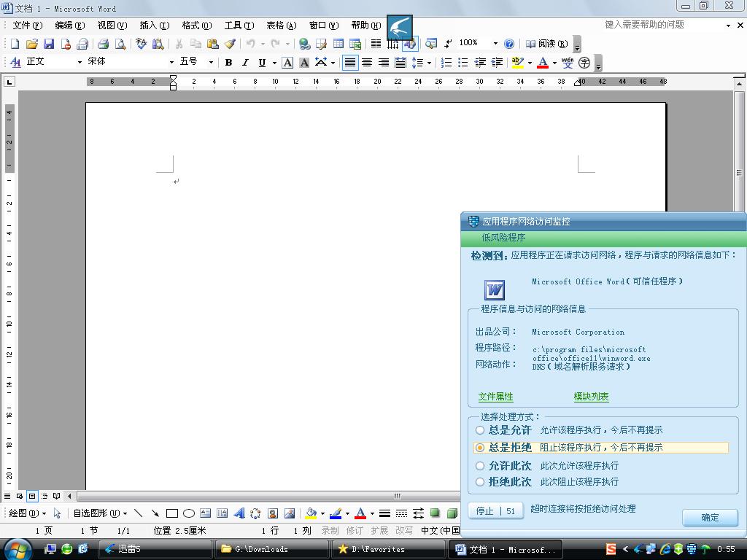Image resolution: width=747 pixels, height=560 pixels.
Task: Apply fill color from the drawing toolbar
Action: click(311, 513)
